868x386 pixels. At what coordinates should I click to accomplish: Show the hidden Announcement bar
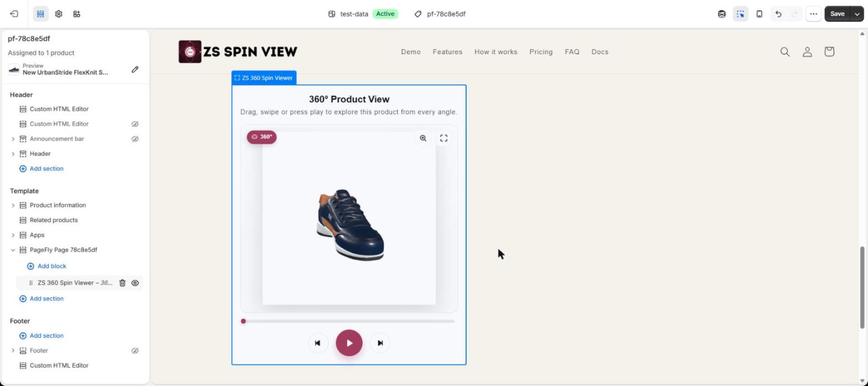click(x=135, y=139)
